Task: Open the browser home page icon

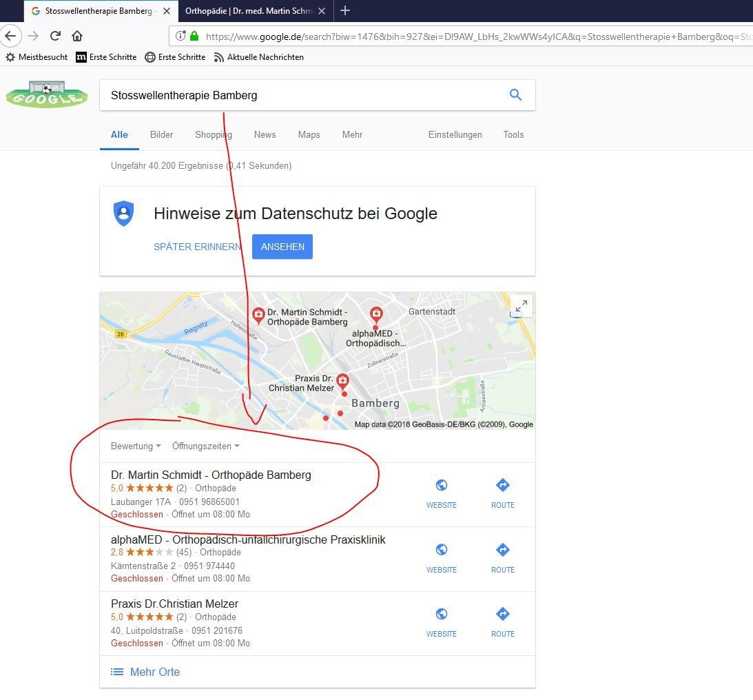Action: 77,36
